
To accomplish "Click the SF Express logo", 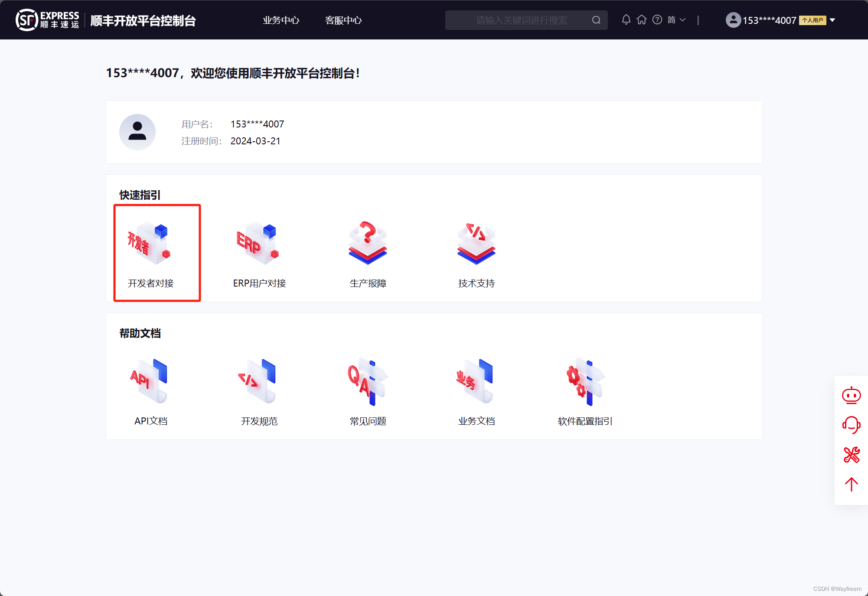I will 48,20.
